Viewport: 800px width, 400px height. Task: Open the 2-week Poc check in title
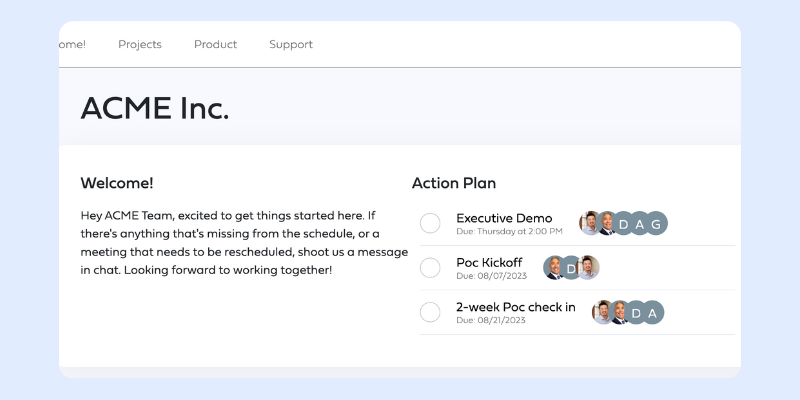[x=516, y=307]
